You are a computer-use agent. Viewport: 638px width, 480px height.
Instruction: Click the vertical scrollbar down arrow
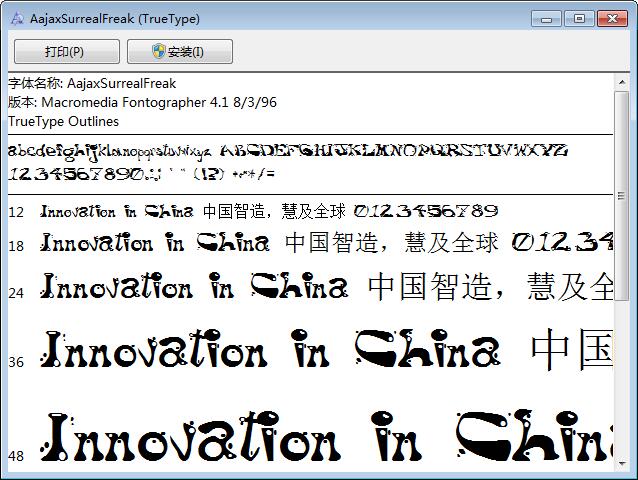click(x=622, y=463)
